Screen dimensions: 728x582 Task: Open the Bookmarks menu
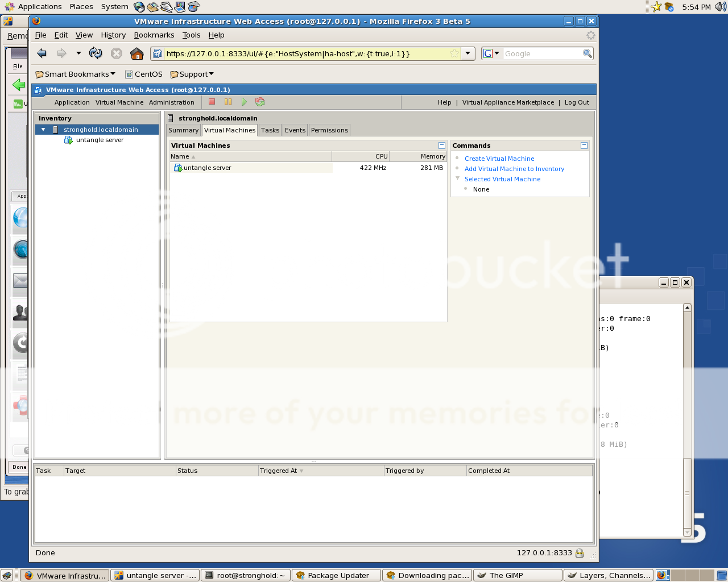154,35
